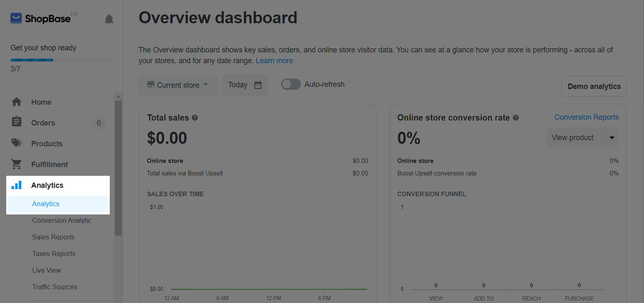Open Conversion Analytic submenu item
The image size is (644, 303).
pyautogui.click(x=62, y=220)
